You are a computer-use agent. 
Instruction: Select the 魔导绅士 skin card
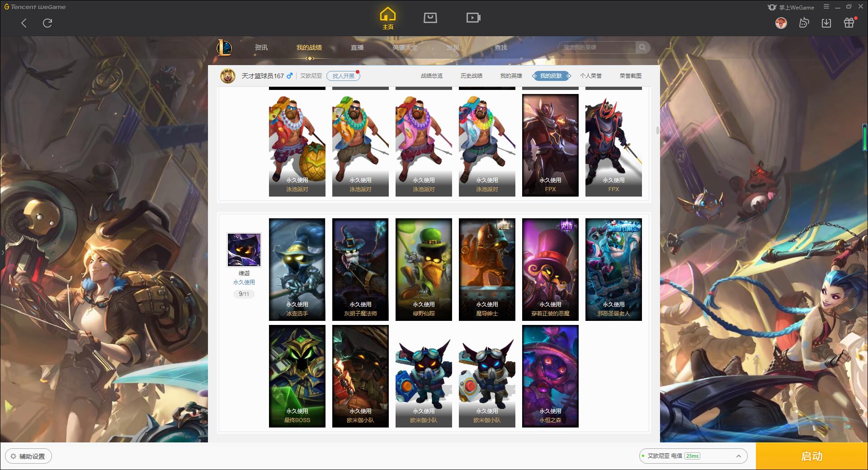(x=487, y=269)
